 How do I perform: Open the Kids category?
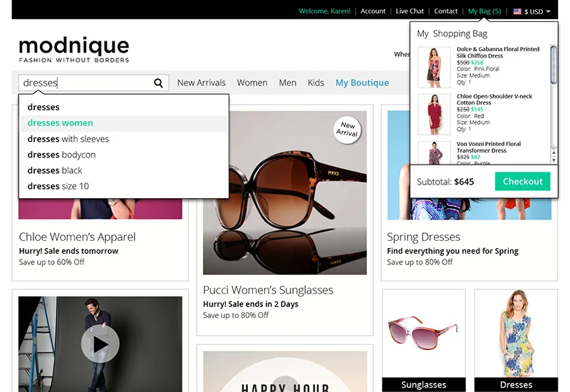click(316, 83)
